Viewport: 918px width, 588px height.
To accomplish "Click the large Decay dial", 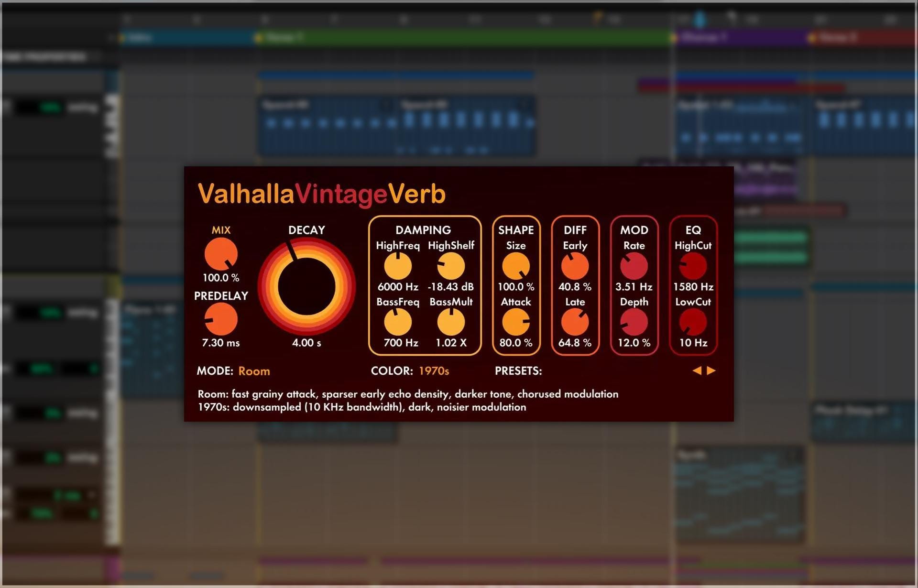I will click(x=306, y=286).
